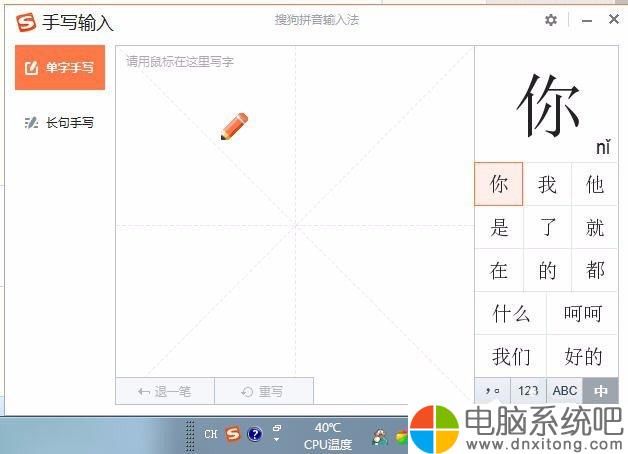Viewport: 628px width, 454px height.
Task: Switch to punctuation input mode
Action: pos(493,390)
